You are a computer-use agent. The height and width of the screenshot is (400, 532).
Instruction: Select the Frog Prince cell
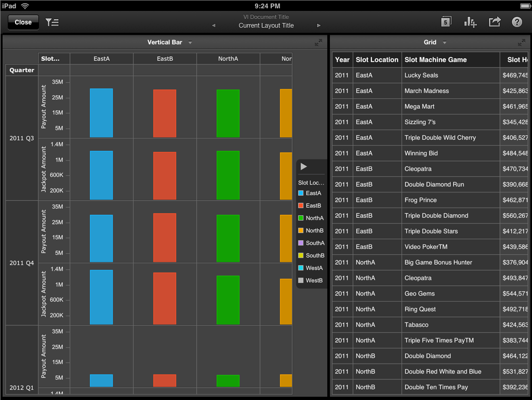450,200
